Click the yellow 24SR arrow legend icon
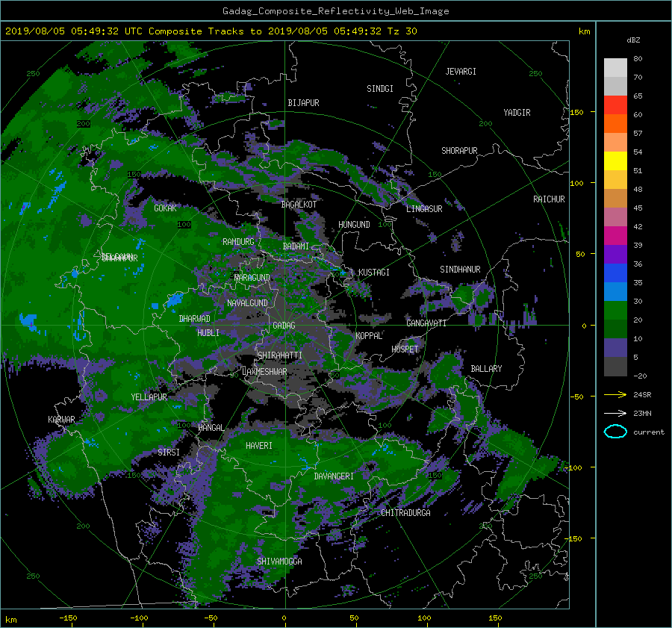Image resolution: width=672 pixels, height=628 pixels. pos(615,394)
